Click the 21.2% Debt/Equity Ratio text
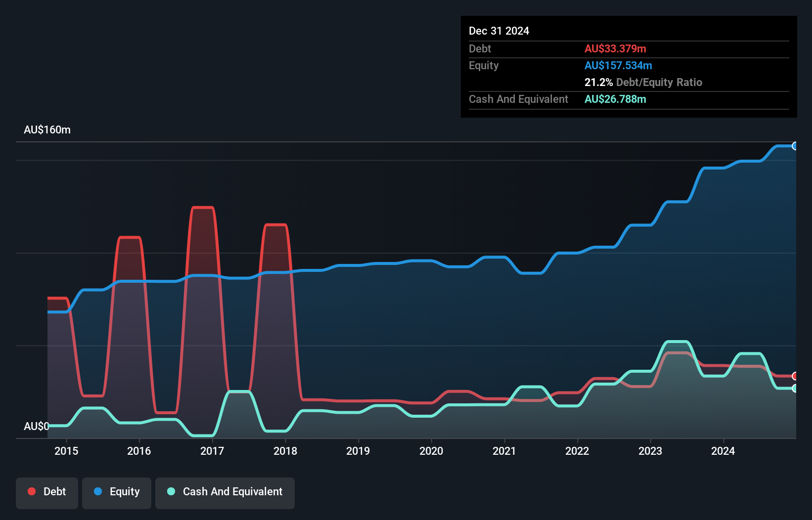 pos(643,82)
